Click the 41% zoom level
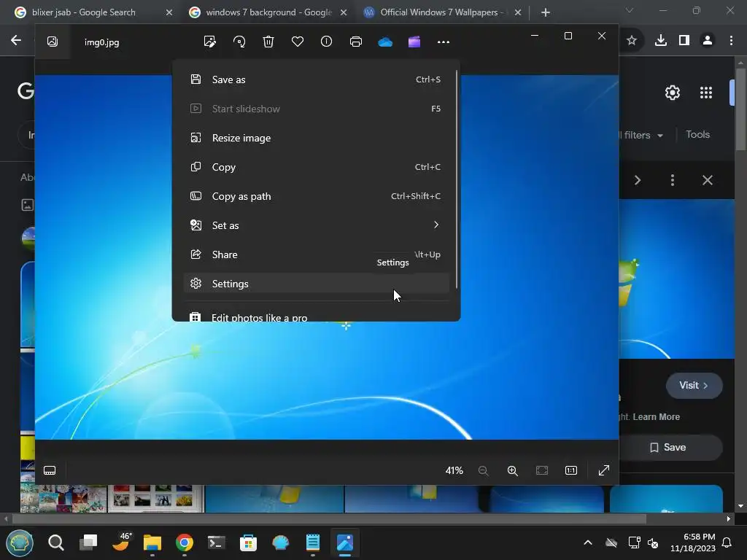Viewport: 747px width, 560px height. point(454,470)
